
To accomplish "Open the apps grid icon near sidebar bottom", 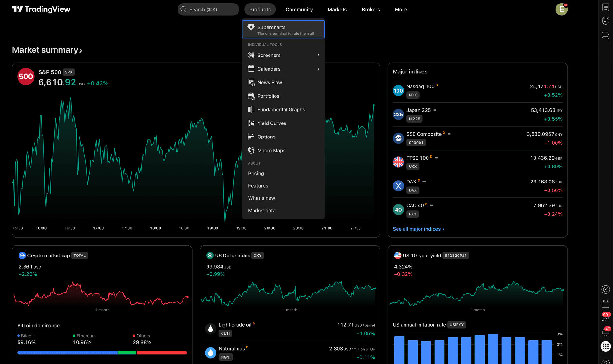I will (x=605, y=346).
